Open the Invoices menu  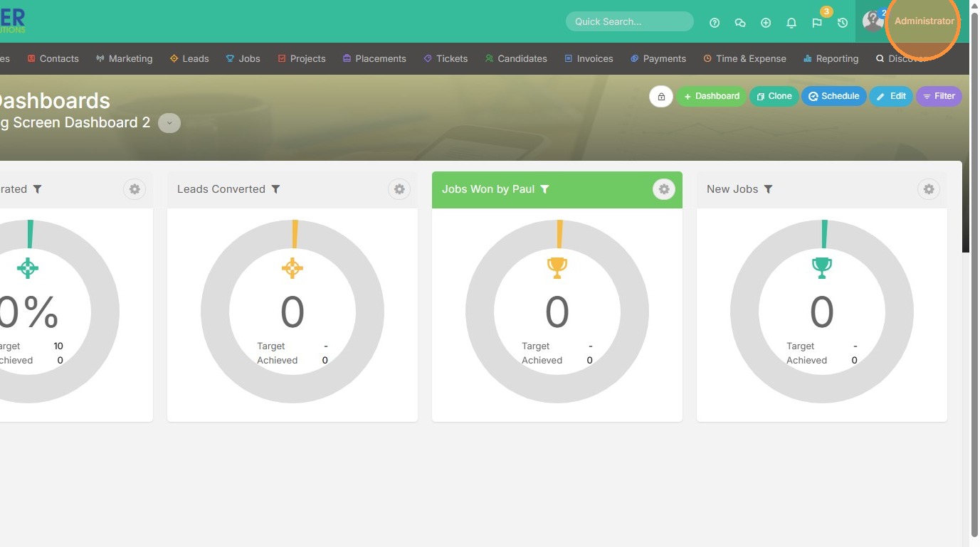(x=589, y=59)
